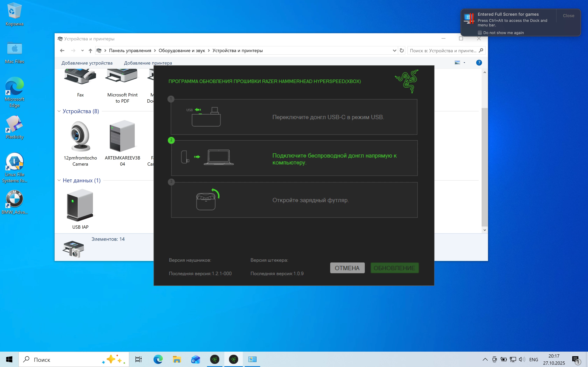Image resolution: width=588 pixels, height=367 pixels.
Task: Collapse the Нет данных (1) group
Action: 59,180
